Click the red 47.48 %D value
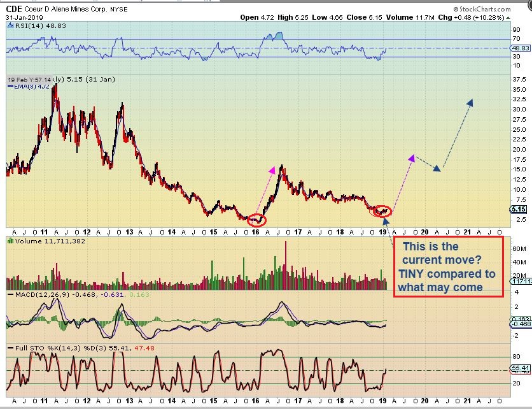The width and height of the screenshot is (532, 409). click(144, 348)
